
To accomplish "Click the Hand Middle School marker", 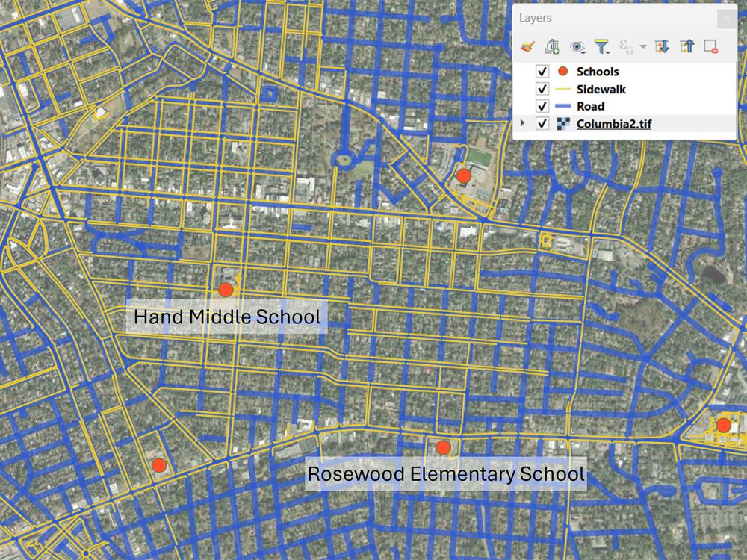I will [226, 290].
